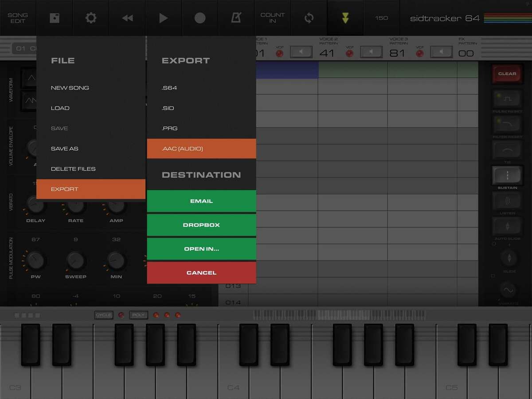Choose Load in File menu
532x399 pixels.
click(91, 108)
